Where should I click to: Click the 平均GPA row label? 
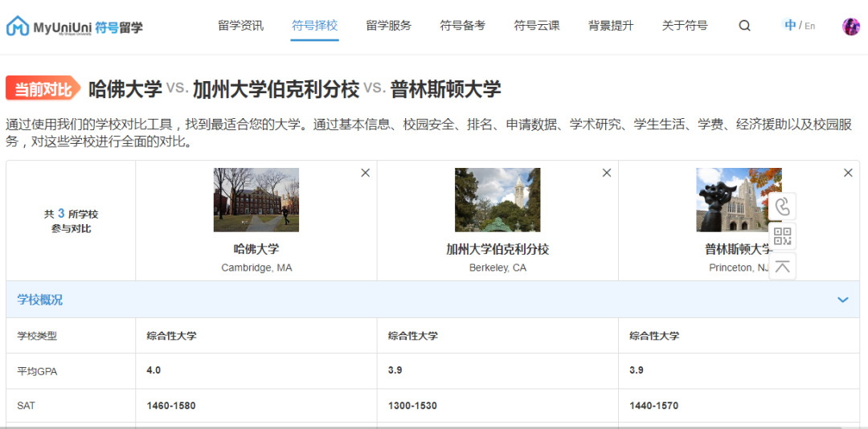[x=37, y=371]
